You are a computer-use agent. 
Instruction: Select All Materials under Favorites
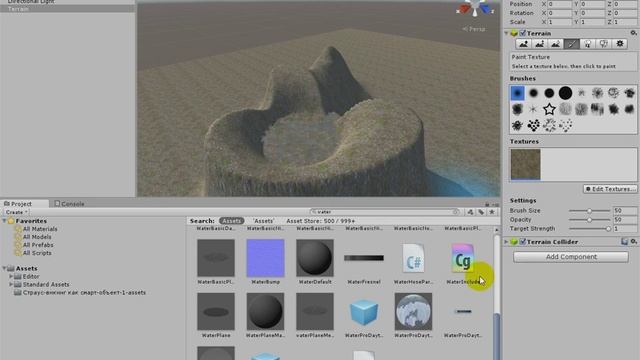(x=40, y=229)
